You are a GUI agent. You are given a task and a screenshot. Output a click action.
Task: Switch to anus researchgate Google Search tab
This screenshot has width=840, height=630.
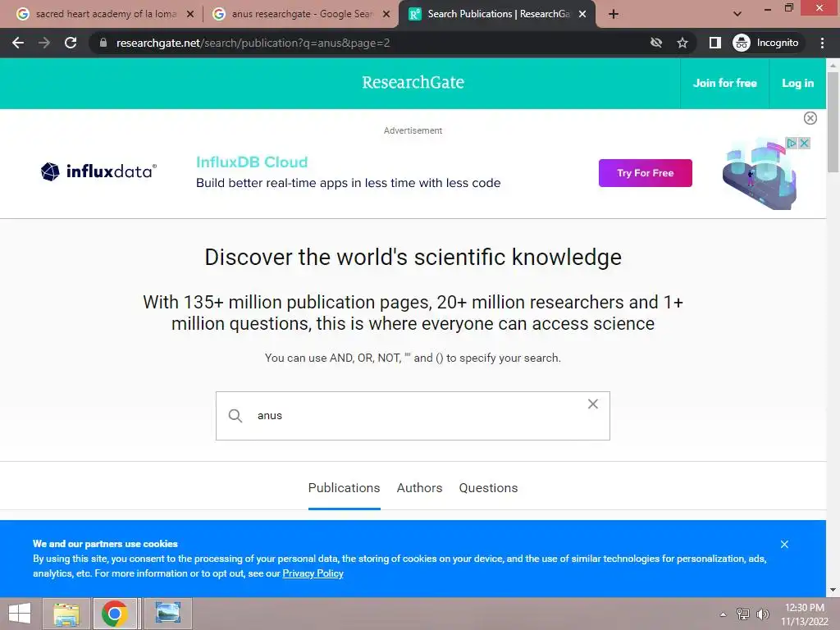[300, 14]
